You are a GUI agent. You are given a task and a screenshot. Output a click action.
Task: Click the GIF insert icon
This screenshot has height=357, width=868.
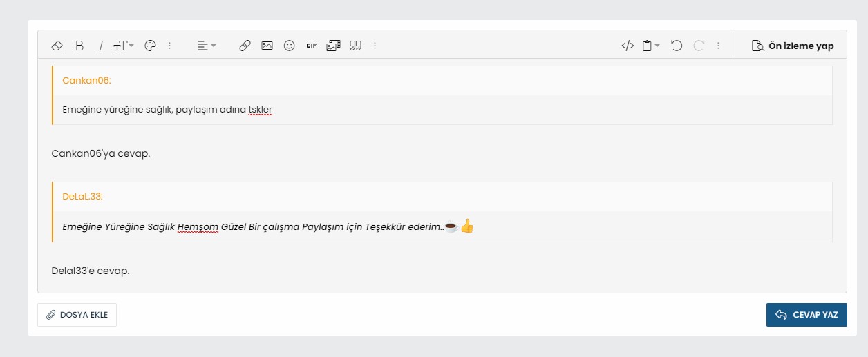312,46
